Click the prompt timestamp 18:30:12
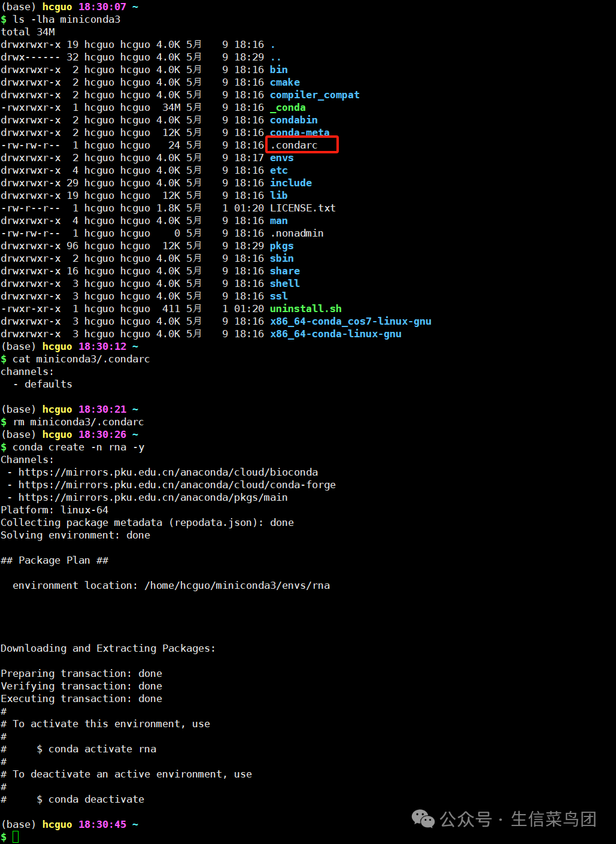Image resolution: width=616 pixels, height=844 pixels. tap(102, 346)
